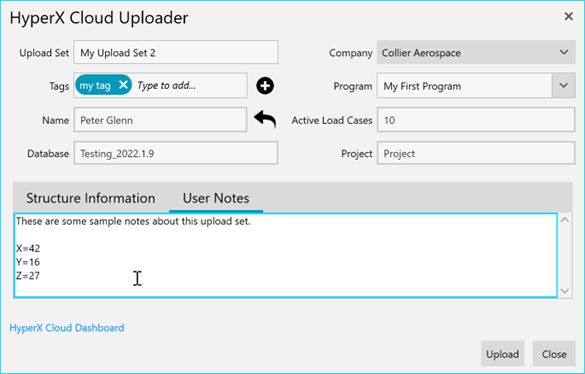Image resolution: width=585 pixels, height=374 pixels.
Task: Click the 'My First Program' text box
Action: pyautogui.click(x=464, y=86)
